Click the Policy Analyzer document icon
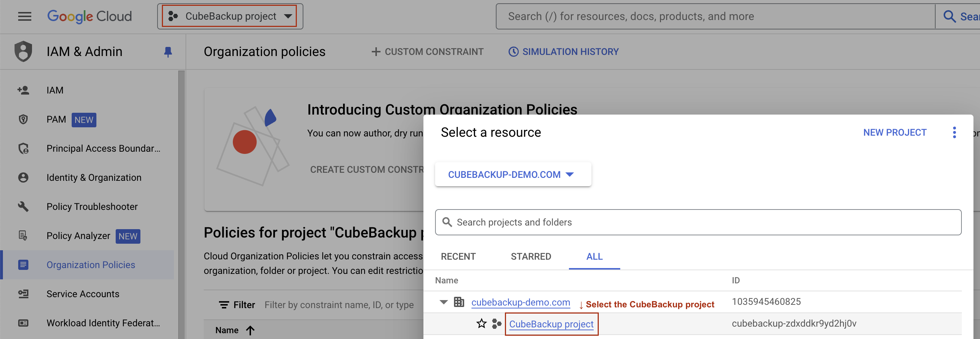 23,236
